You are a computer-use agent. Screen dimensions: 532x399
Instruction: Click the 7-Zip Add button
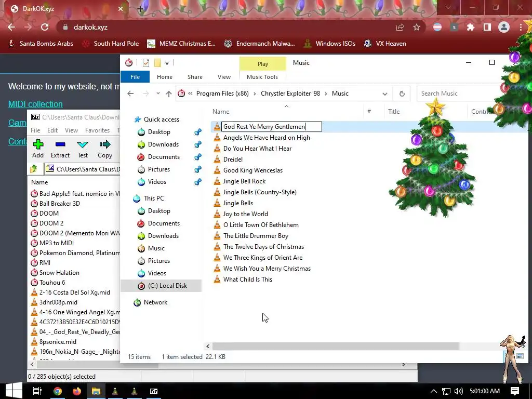(x=38, y=149)
